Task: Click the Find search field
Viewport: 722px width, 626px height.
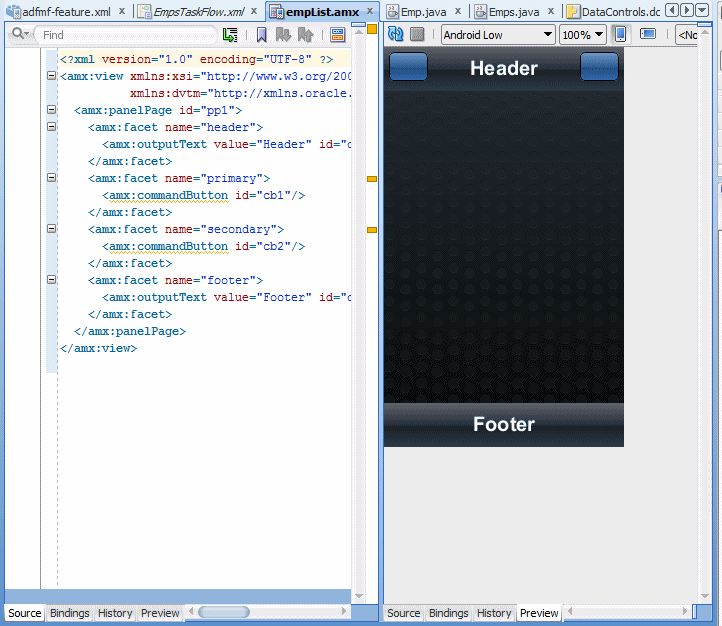Action: click(125, 35)
